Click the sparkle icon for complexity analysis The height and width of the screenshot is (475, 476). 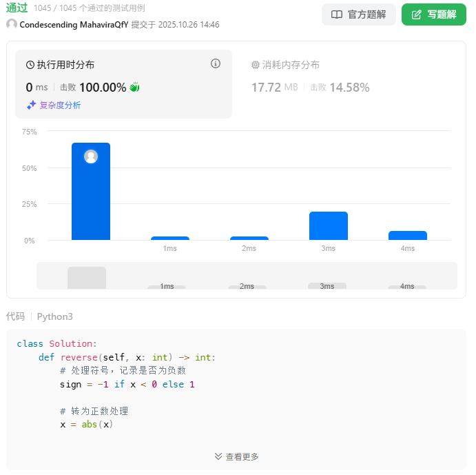pos(31,105)
